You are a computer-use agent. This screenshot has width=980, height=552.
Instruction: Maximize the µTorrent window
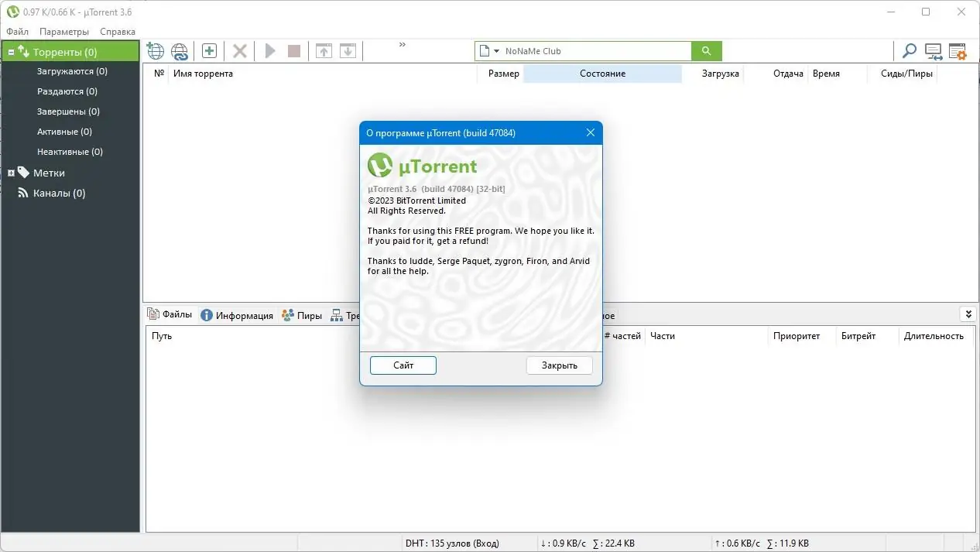[926, 12]
